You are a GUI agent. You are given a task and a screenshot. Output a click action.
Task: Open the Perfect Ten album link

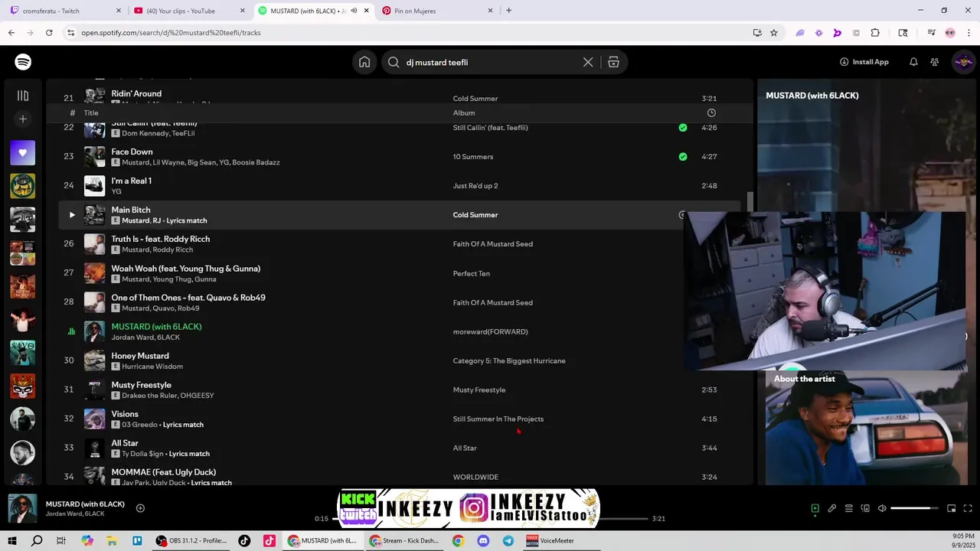pyautogui.click(x=472, y=273)
